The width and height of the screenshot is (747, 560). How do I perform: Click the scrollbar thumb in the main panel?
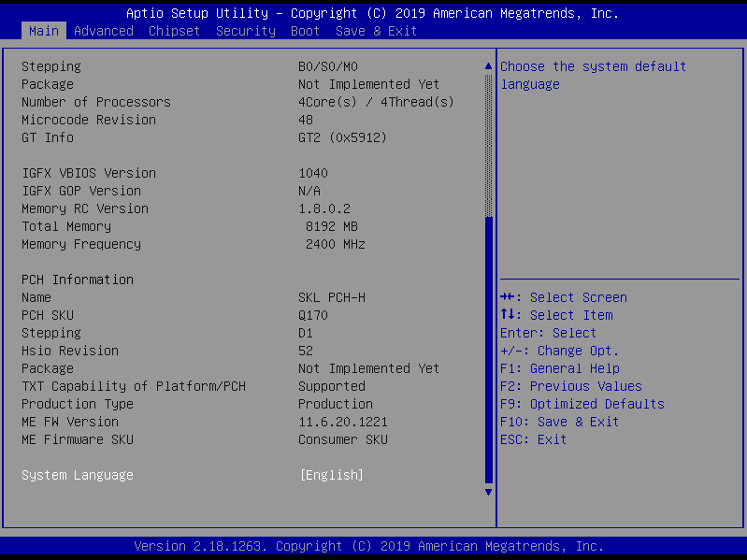[x=487, y=346]
